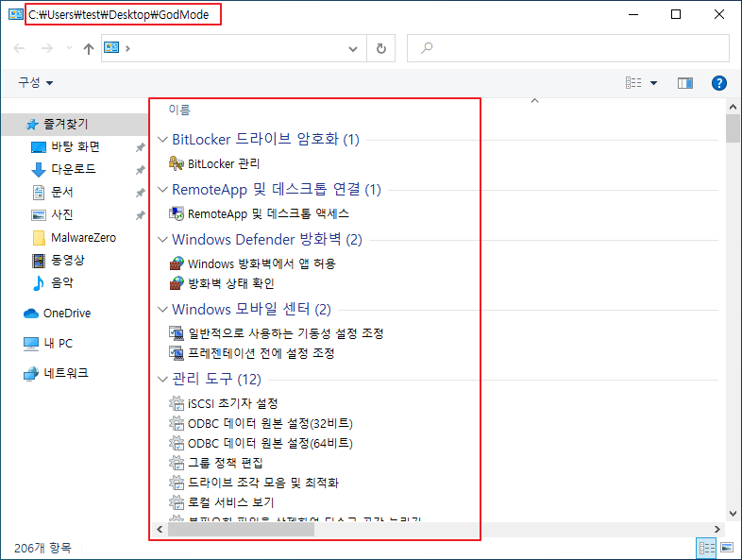Refresh the current folder view
742x560 pixels.
click(x=381, y=48)
